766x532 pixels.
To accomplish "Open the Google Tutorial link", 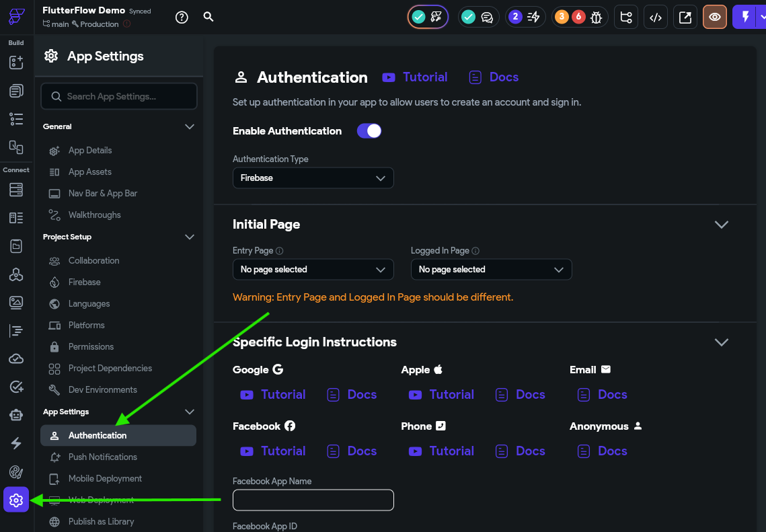I will pyautogui.click(x=272, y=395).
